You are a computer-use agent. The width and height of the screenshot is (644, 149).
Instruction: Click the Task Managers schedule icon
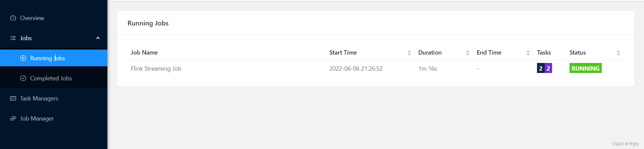click(x=13, y=98)
